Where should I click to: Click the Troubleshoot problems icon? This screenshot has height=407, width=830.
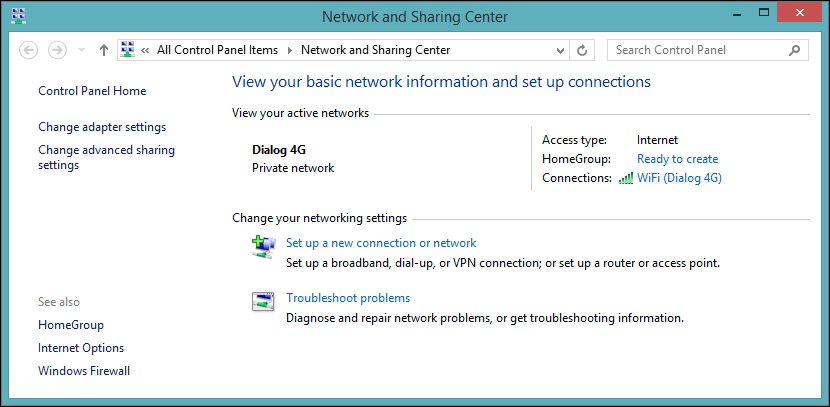click(x=263, y=302)
